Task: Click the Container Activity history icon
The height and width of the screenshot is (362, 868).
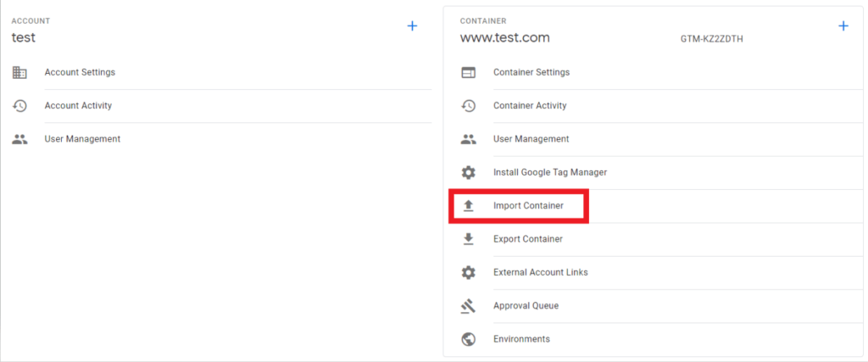Action: pyautogui.click(x=468, y=106)
